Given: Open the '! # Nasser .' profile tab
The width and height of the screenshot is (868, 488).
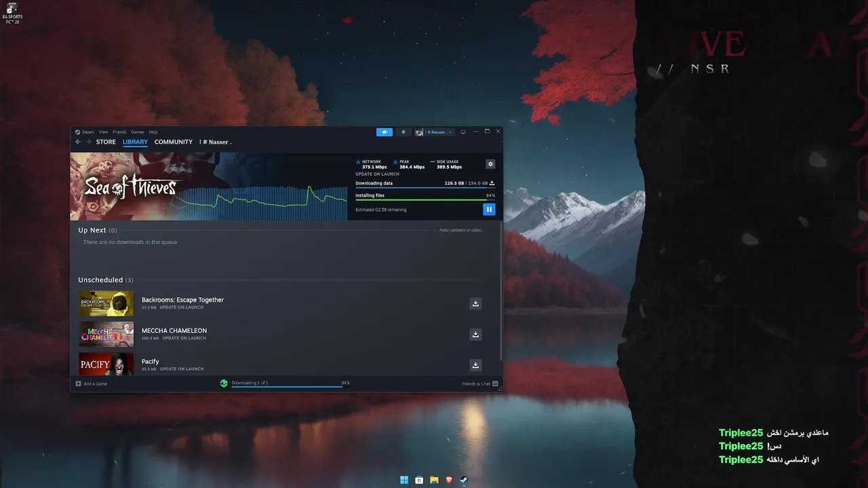Looking at the screenshot, I should [216, 142].
